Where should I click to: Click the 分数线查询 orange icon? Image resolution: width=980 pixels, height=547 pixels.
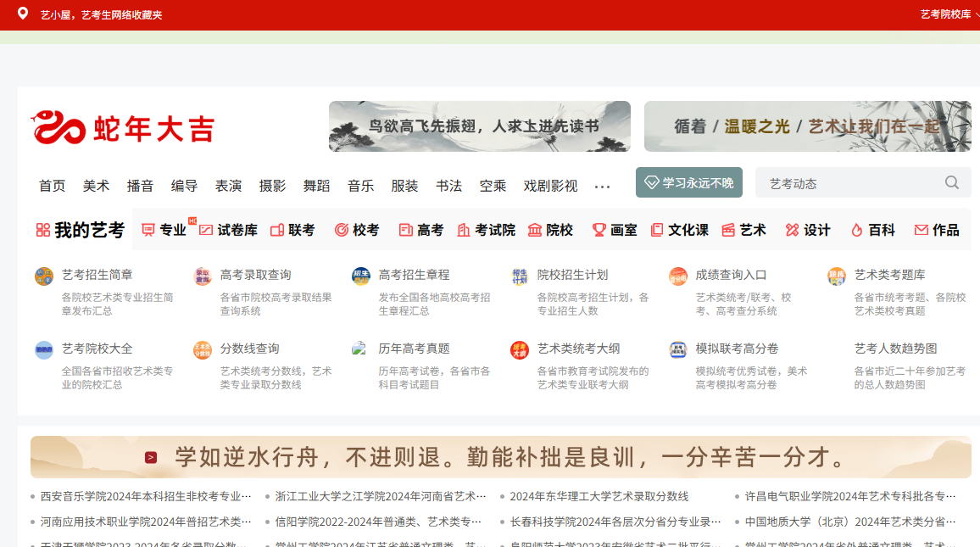point(203,350)
